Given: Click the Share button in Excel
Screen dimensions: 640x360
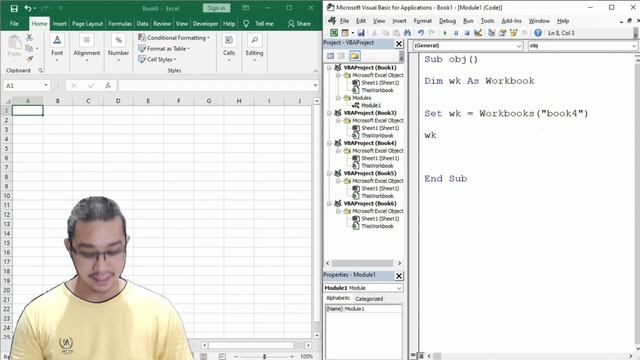Looking at the screenshot, I should click(299, 24).
